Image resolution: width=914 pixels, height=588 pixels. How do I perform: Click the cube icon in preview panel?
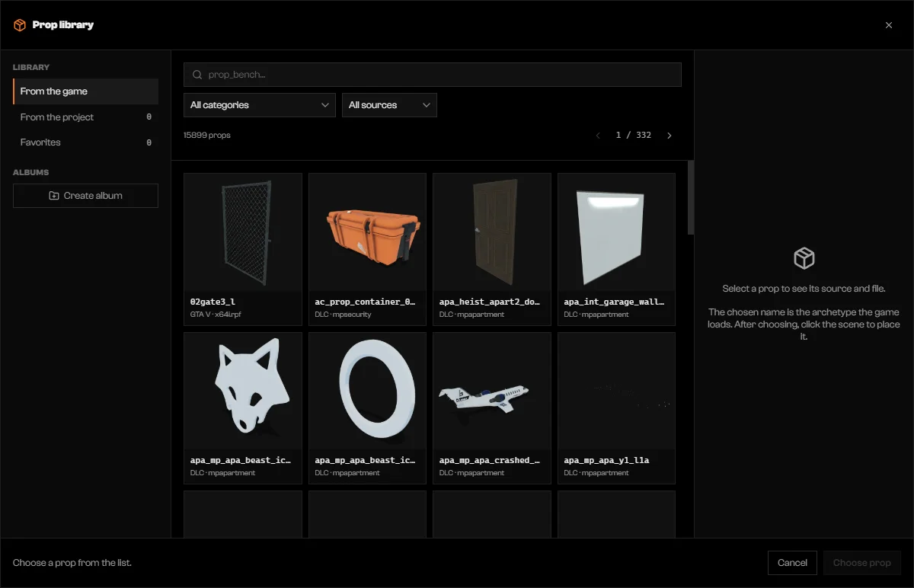(804, 258)
